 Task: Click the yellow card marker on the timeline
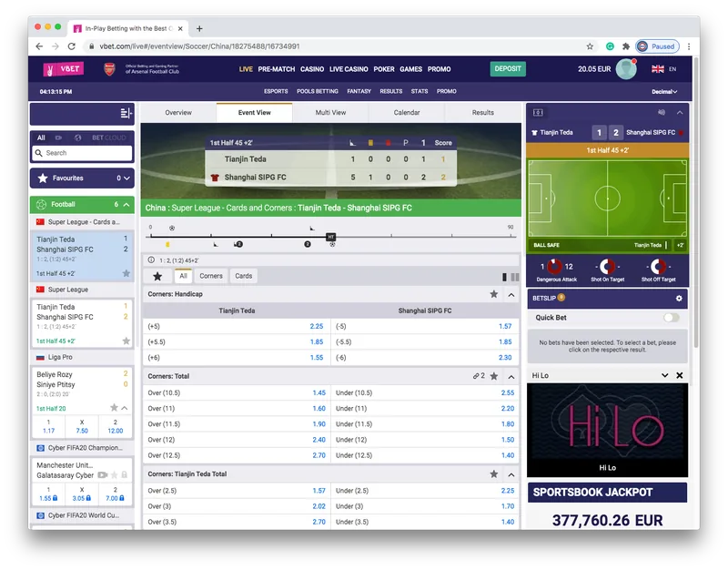tap(167, 244)
